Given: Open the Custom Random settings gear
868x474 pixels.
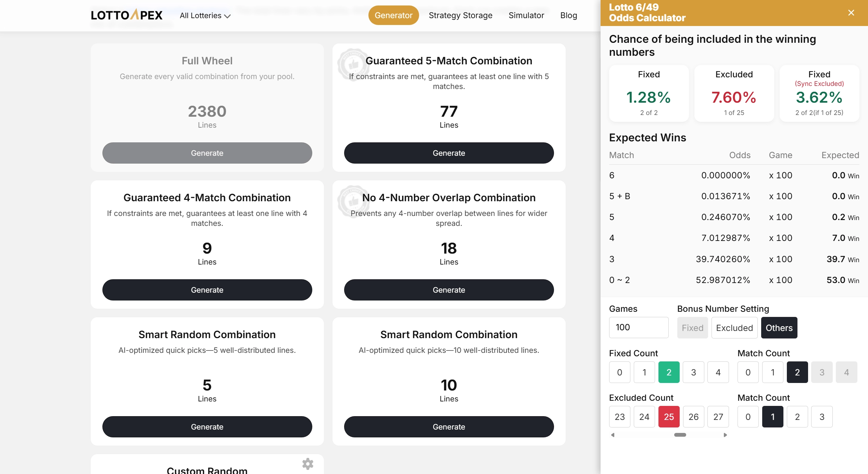Looking at the screenshot, I should [307, 464].
